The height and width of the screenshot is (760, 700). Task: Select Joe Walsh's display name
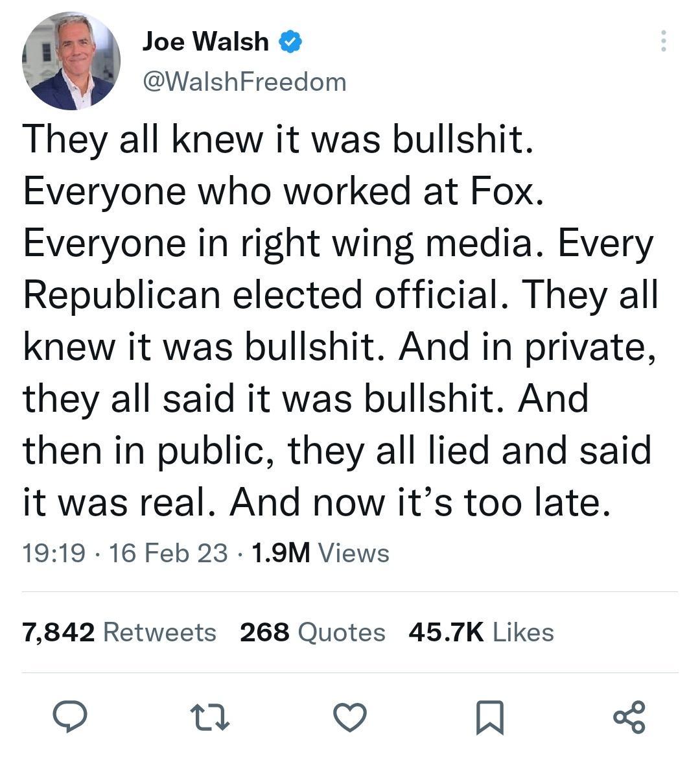click(x=204, y=40)
